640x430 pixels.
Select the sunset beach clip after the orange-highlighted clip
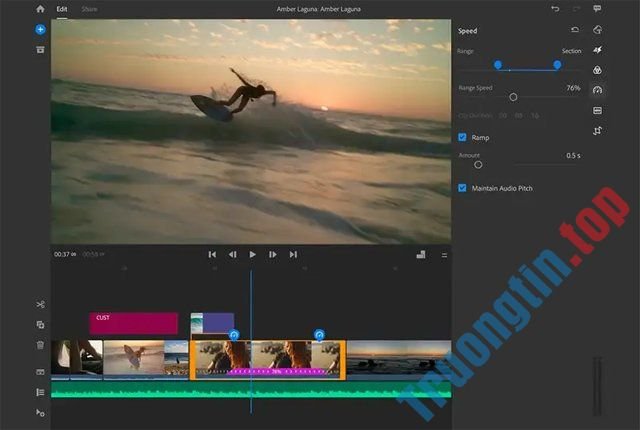399,359
